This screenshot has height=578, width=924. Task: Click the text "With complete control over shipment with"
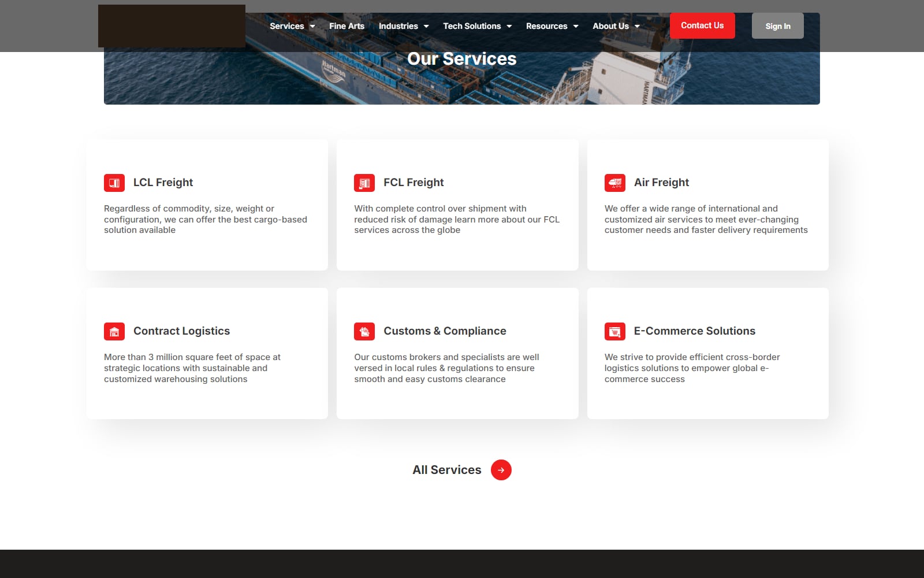coord(440,209)
